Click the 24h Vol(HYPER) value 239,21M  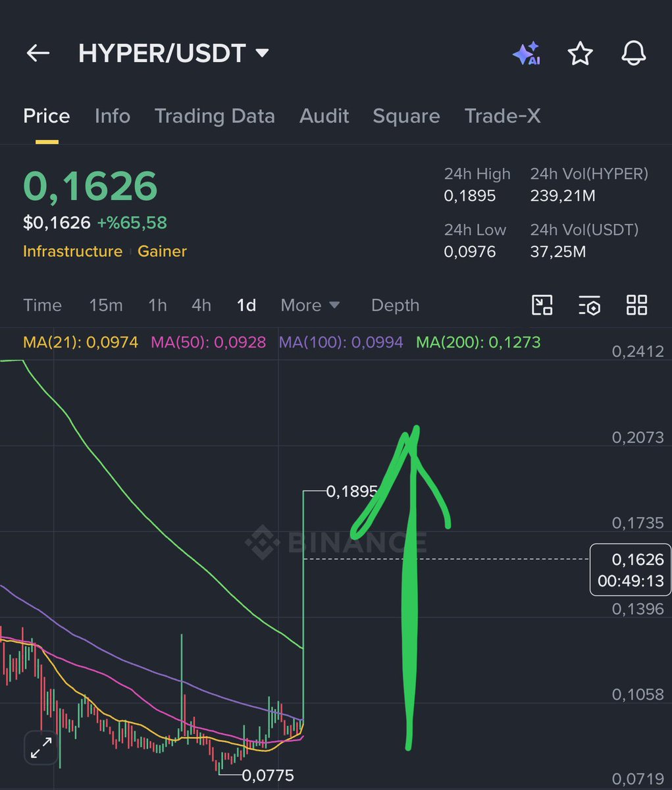562,196
